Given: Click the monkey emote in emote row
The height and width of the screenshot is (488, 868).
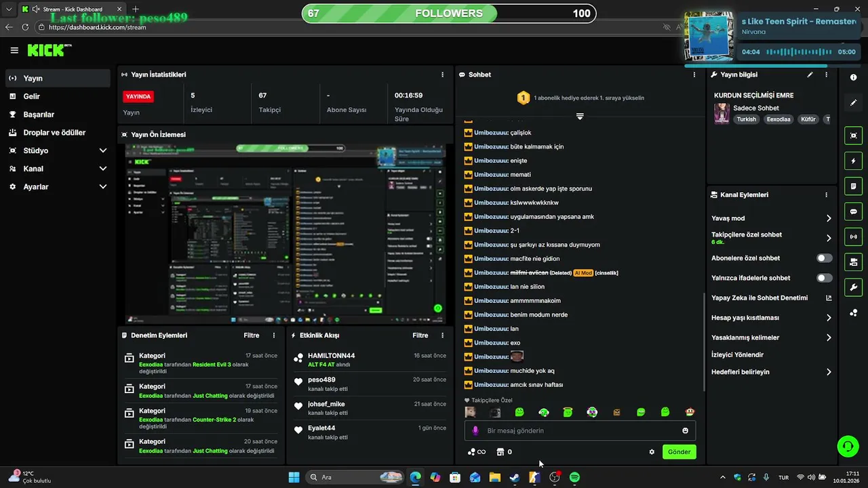Looking at the screenshot, I should tap(690, 412).
